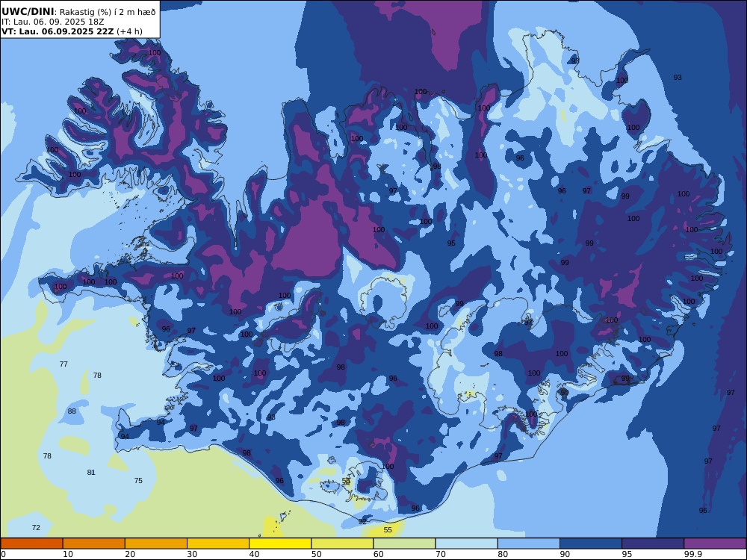The height and width of the screenshot is (560, 747).
Task: Click the '88' humidity value on the map
Action: pos(72,411)
